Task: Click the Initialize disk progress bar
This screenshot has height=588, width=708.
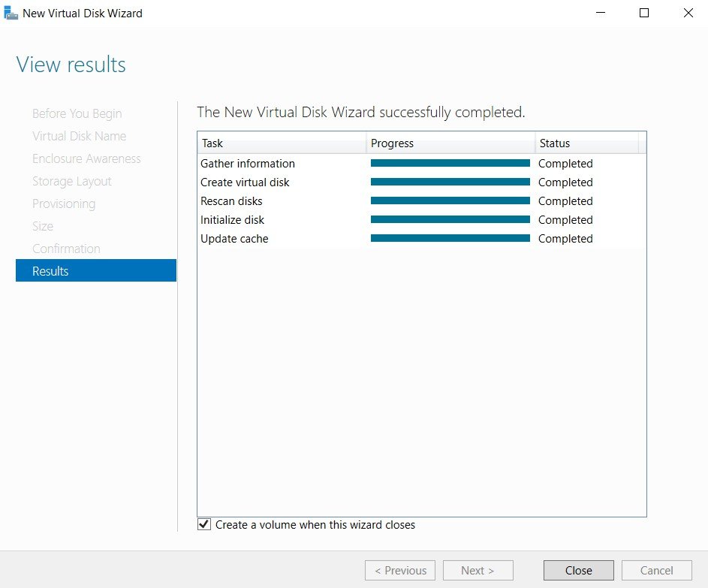Action: click(x=450, y=219)
